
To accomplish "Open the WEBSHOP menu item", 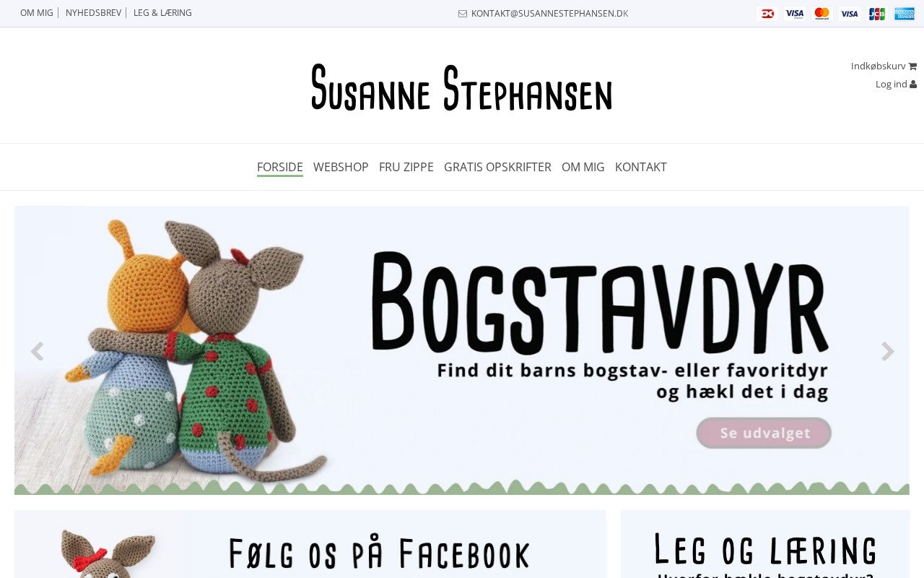I will [341, 167].
